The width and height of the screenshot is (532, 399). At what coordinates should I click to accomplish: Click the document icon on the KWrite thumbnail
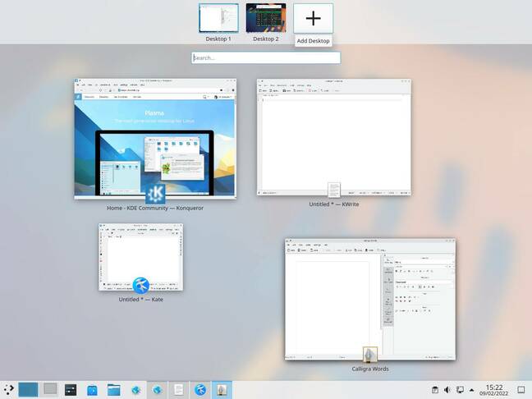tap(334, 190)
